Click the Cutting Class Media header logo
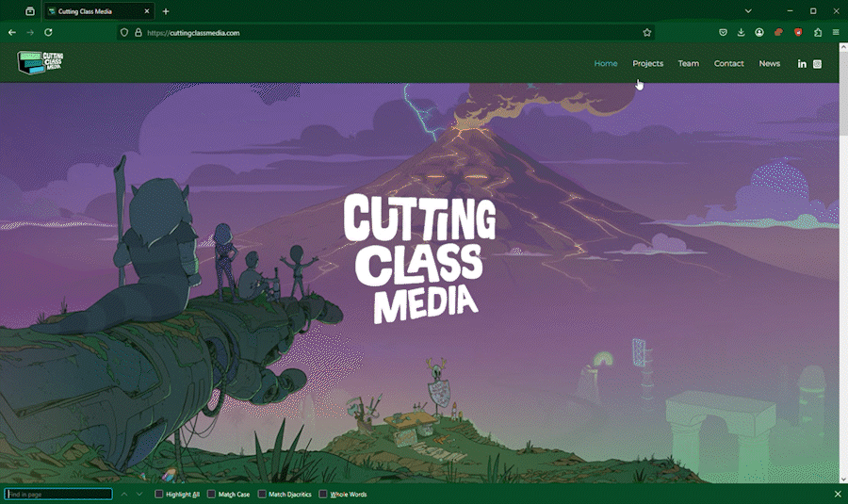This screenshot has width=848, height=504. coord(41,63)
